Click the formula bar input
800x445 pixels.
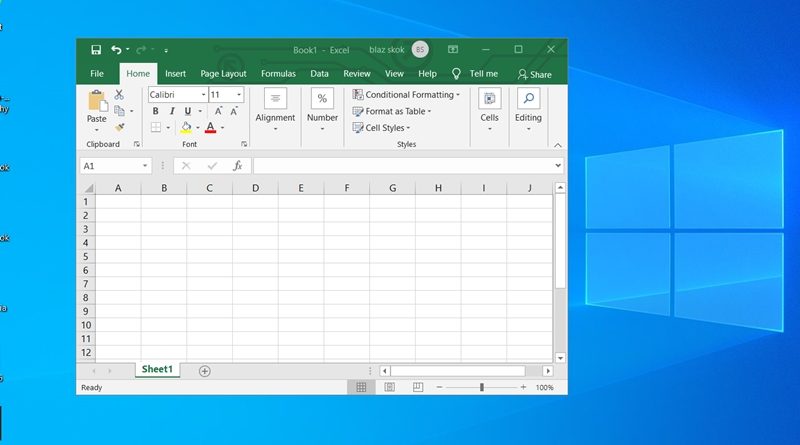(403, 166)
